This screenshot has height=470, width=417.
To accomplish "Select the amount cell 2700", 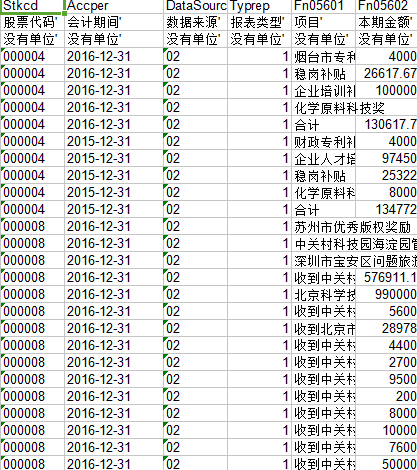I will [x=386, y=362].
